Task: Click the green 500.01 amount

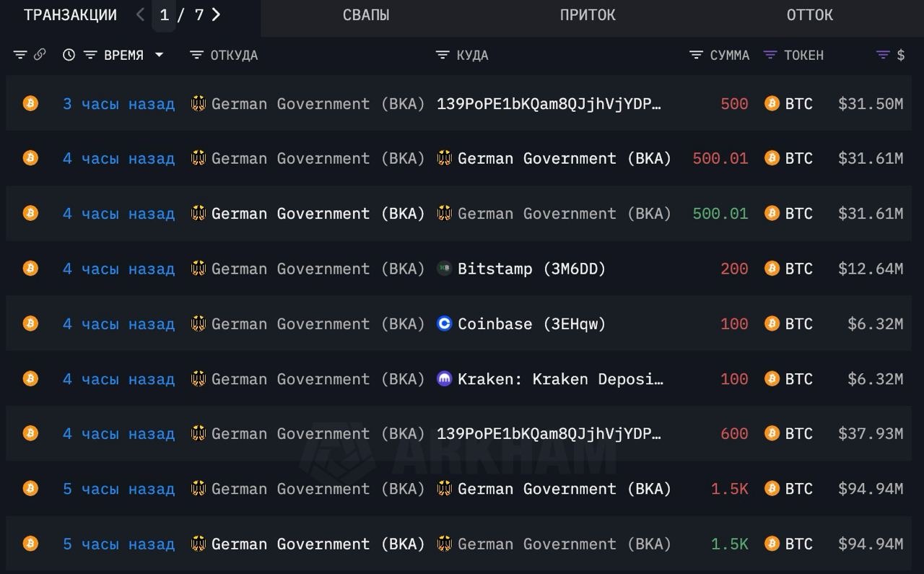Action: (x=720, y=214)
